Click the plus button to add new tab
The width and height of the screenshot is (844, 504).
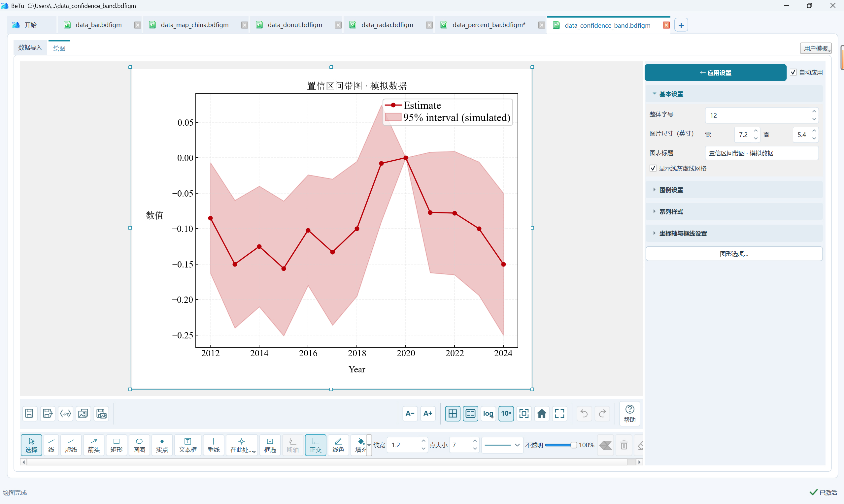point(681,25)
